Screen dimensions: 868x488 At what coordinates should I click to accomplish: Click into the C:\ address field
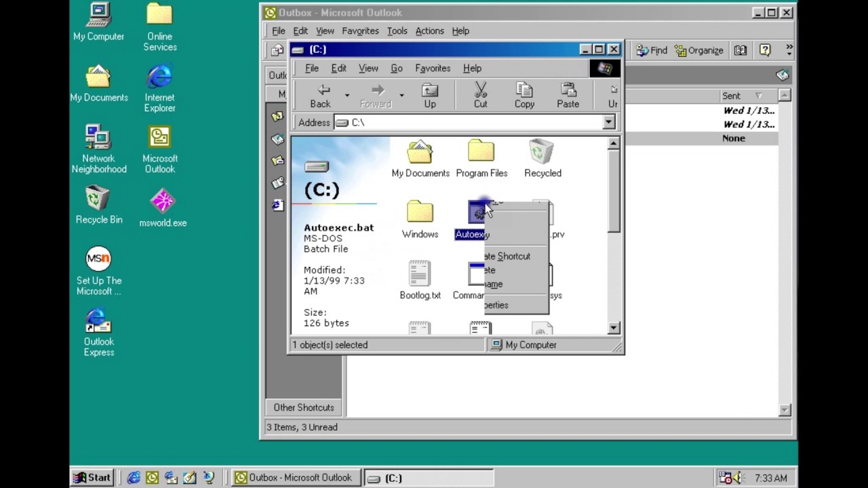click(468, 123)
